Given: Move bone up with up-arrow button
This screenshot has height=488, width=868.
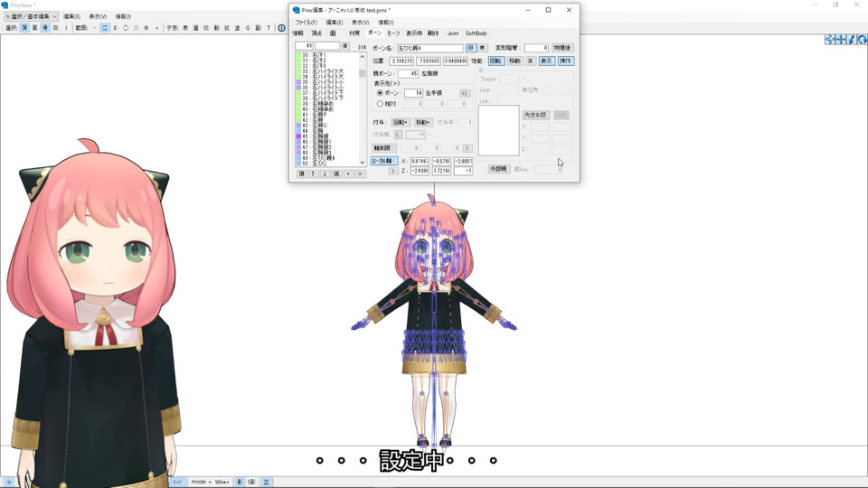Looking at the screenshot, I should click(313, 174).
